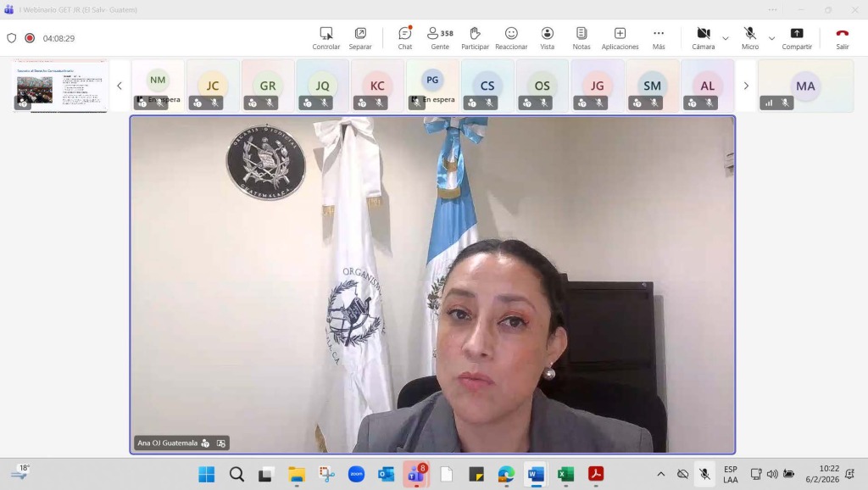Select the shared presentation thumbnail
868x490 pixels.
[x=61, y=86]
